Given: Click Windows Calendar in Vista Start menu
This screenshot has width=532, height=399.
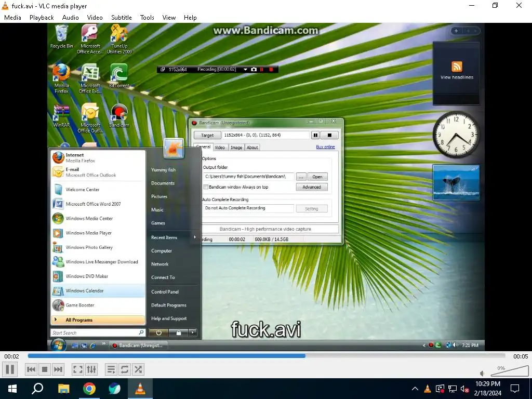Looking at the screenshot, I should [x=98, y=291].
